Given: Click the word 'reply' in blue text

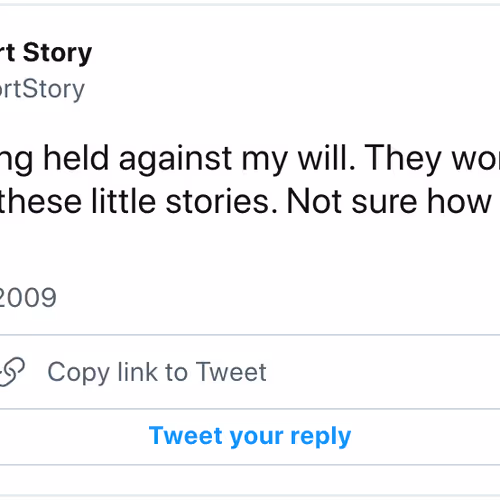Looking at the screenshot, I should pos(321,437).
